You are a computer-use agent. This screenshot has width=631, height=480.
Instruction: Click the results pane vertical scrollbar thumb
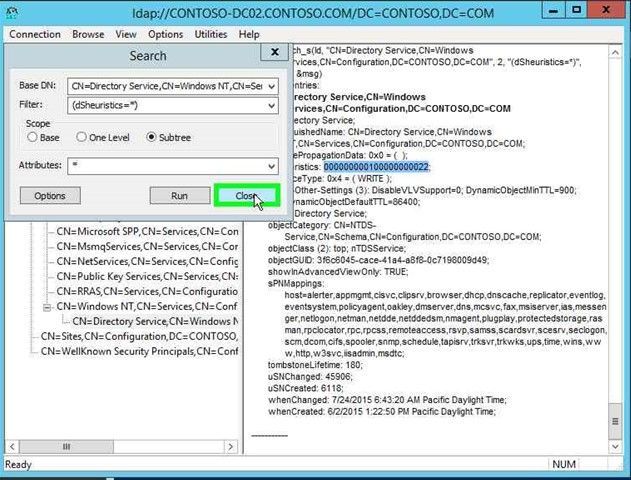tap(615, 421)
